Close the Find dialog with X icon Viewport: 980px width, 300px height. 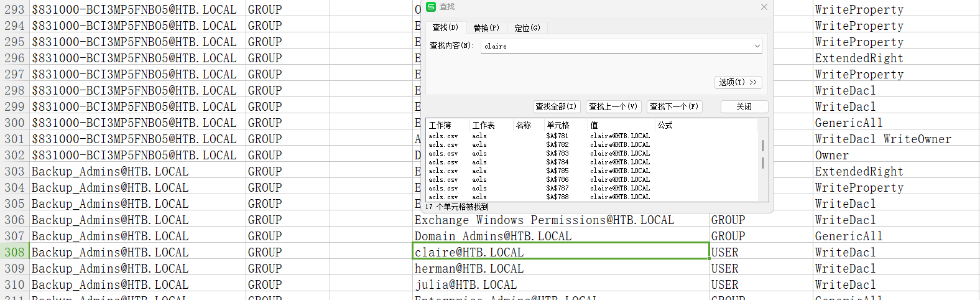coord(764,7)
